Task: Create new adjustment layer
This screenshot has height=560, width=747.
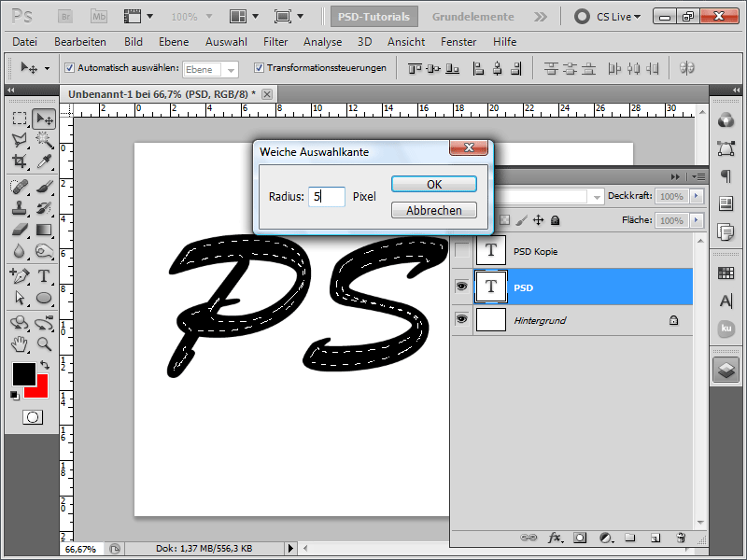Action: (x=605, y=538)
